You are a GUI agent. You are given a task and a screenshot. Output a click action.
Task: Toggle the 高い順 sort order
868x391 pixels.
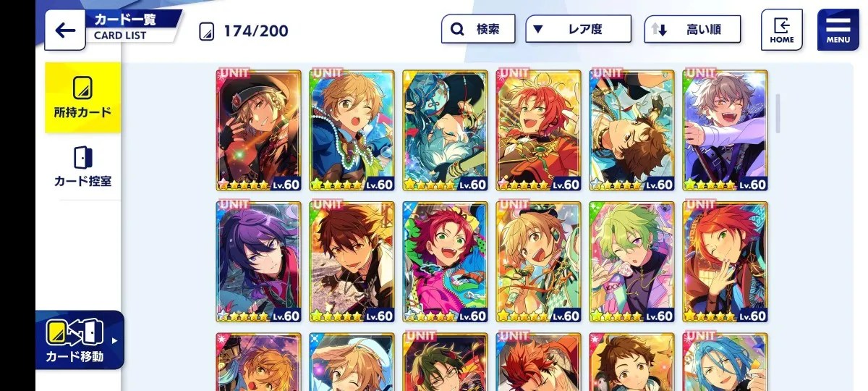tap(693, 30)
